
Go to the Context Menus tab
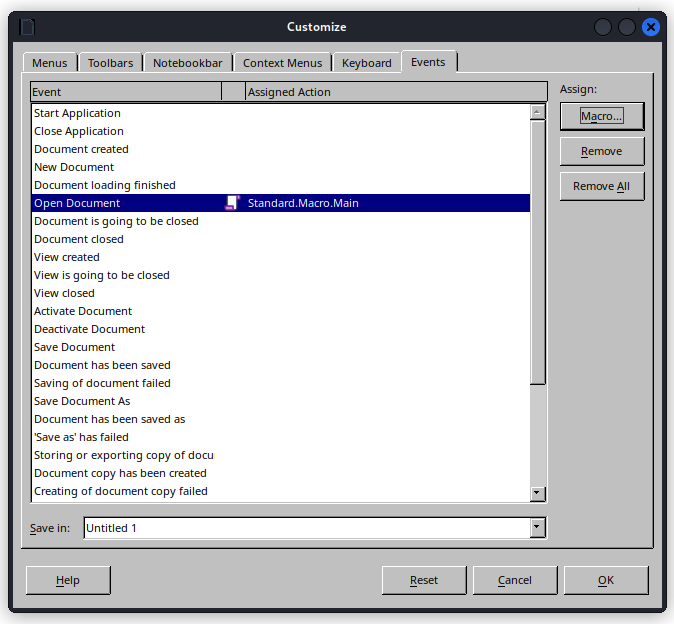pos(282,63)
